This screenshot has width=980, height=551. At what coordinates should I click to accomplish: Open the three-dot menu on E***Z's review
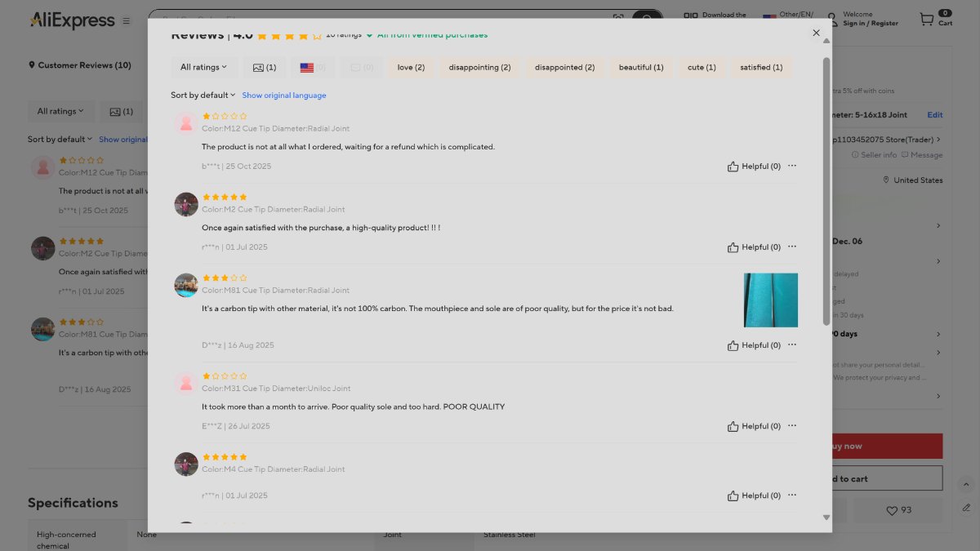[791, 425]
